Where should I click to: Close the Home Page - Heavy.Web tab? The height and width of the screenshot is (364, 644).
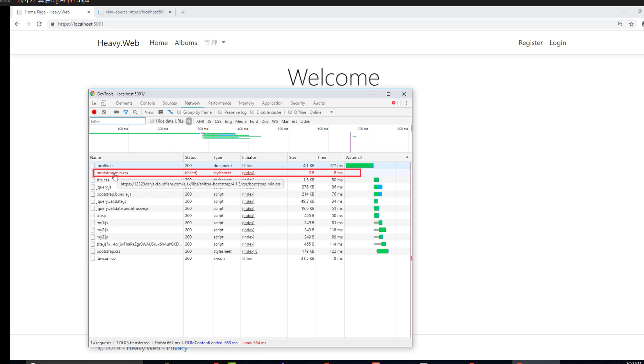(89, 12)
